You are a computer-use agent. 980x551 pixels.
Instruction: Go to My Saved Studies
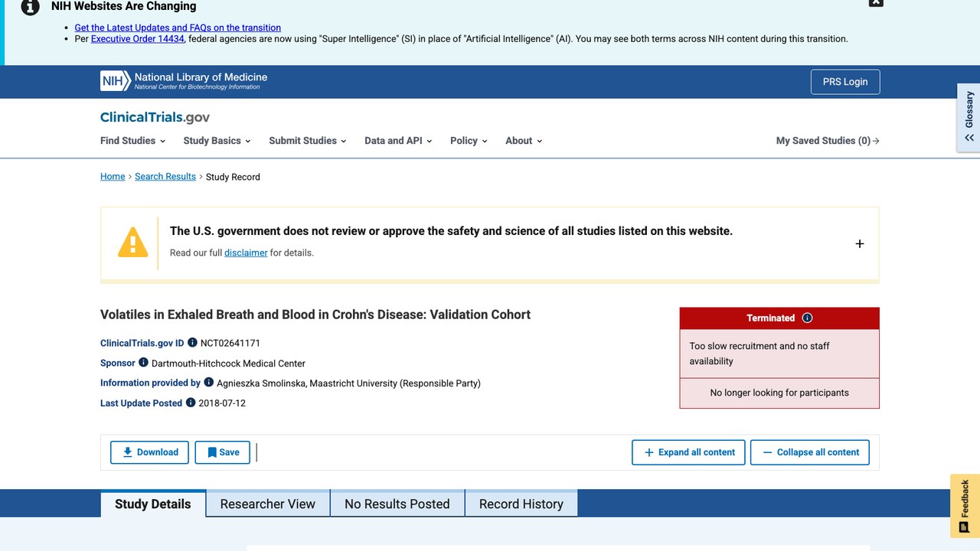(x=828, y=141)
